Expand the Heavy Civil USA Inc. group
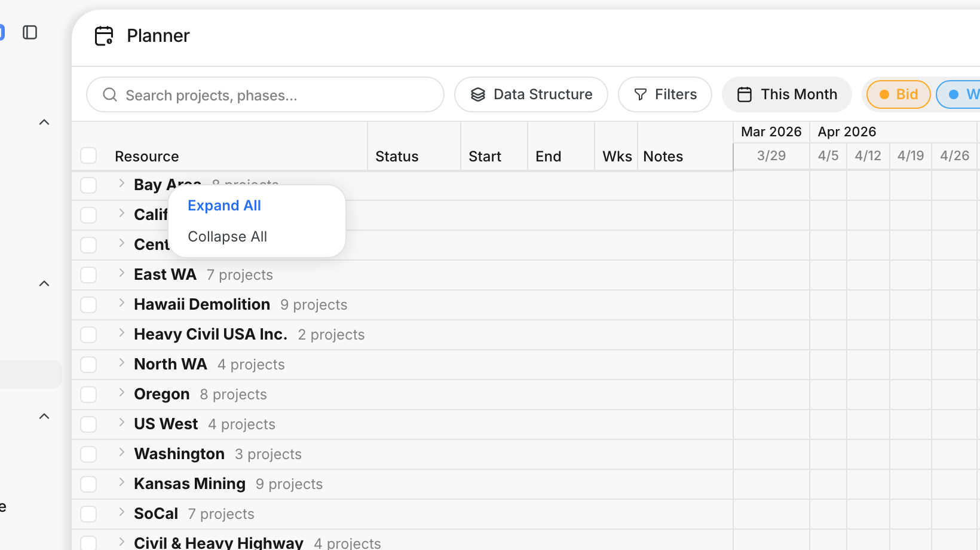 point(121,333)
